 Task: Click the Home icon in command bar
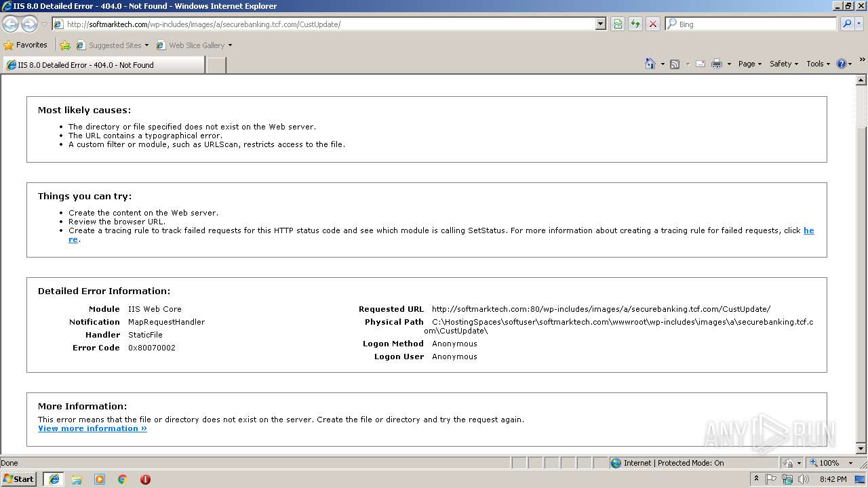[650, 64]
